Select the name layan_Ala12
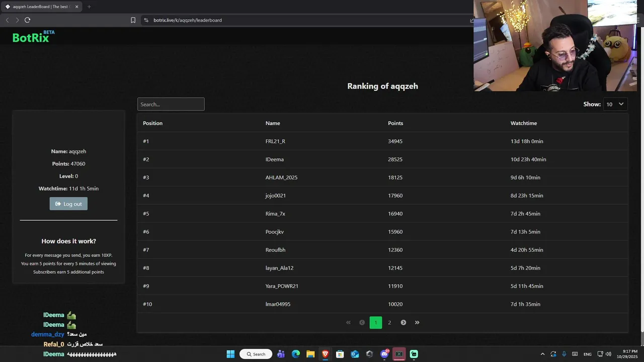Image resolution: width=644 pixels, height=362 pixels. pos(279,268)
